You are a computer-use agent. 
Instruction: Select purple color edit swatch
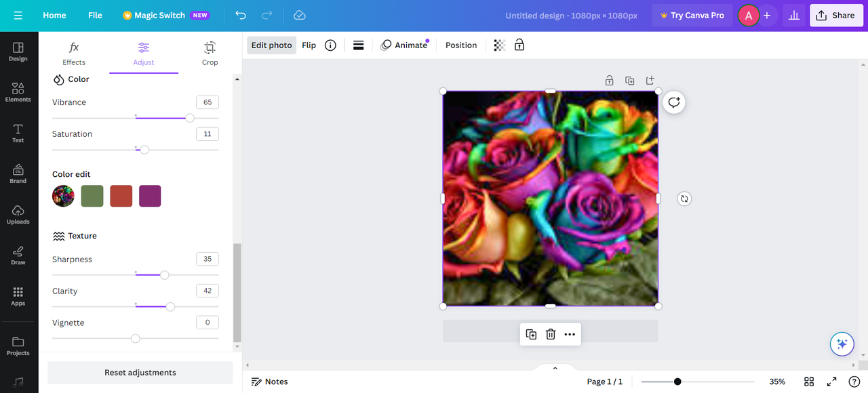pos(150,196)
